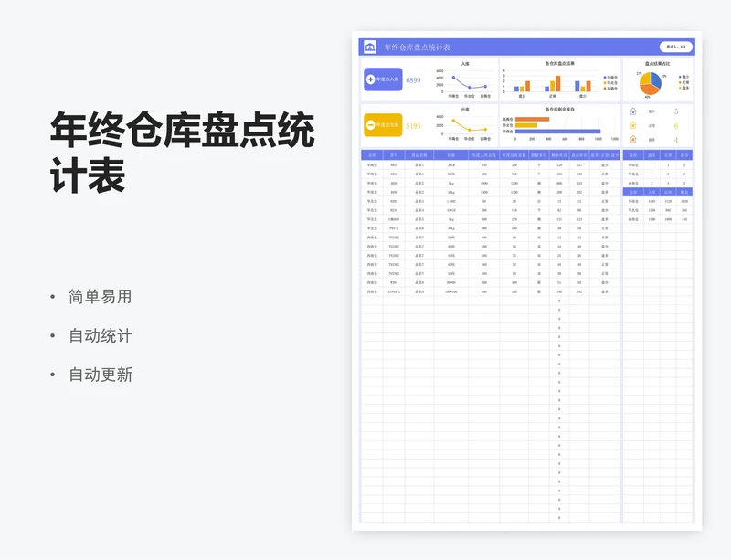Click the 自动统计 bullet text
The image size is (731, 560).
click(101, 335)
